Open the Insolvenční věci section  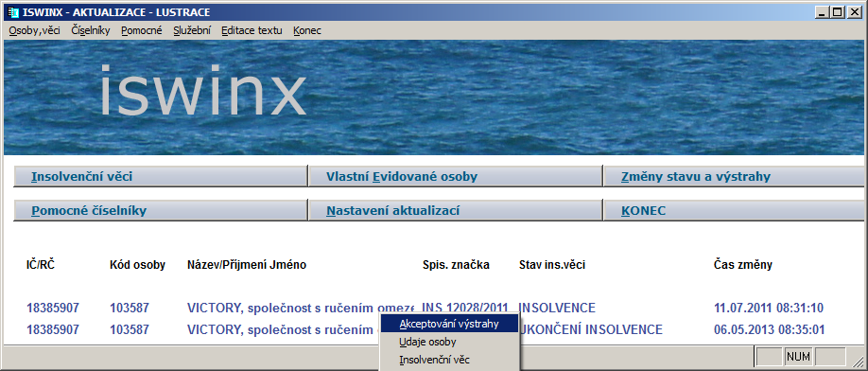tap(160, 177)
